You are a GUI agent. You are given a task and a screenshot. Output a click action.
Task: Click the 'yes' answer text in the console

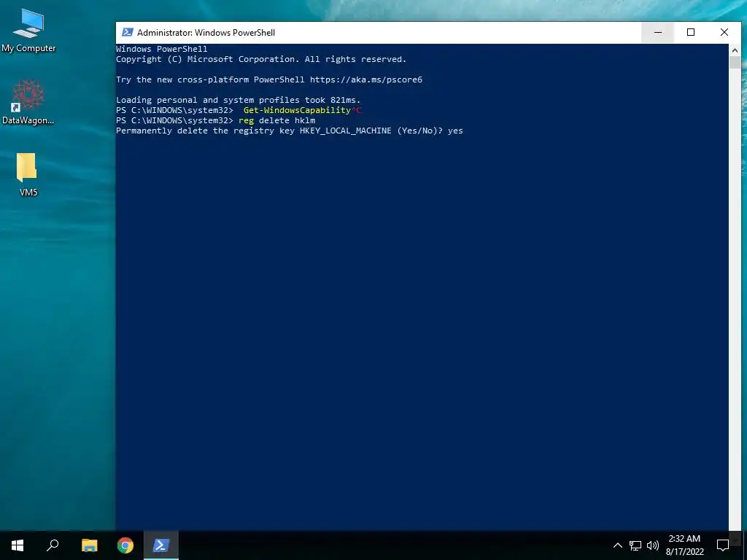[x=455, y=131]
